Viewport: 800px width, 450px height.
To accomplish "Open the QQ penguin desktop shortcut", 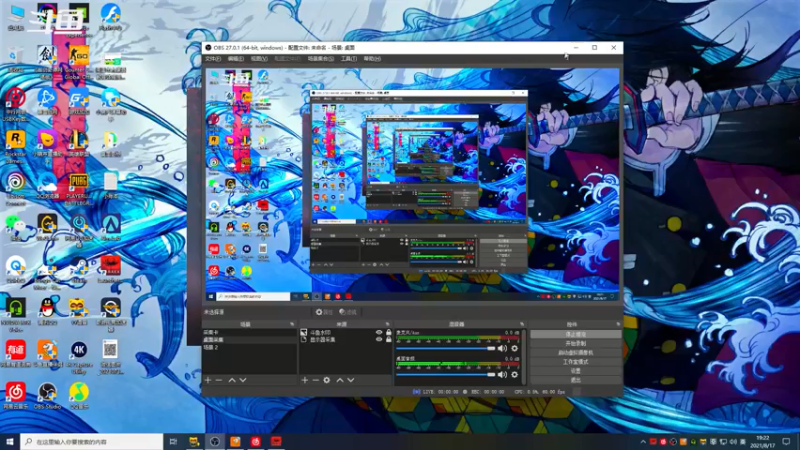I will 47,311.
